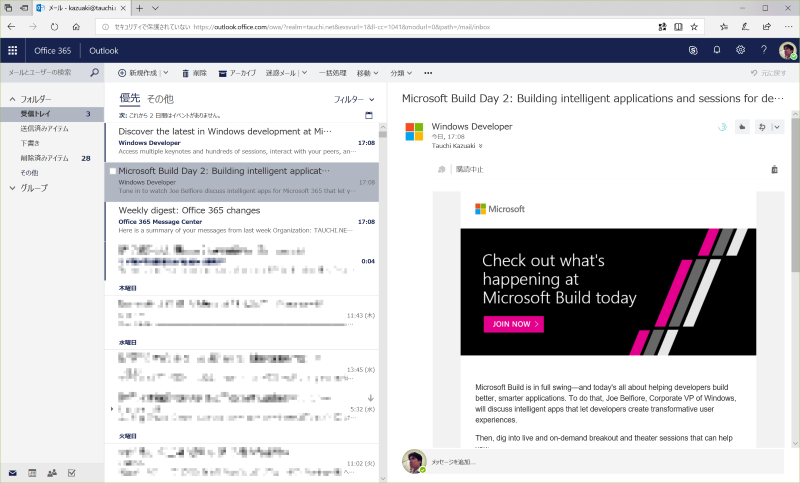Open the notifications bell
This screenshot has height=483, width=800.
(x=717, y=50)
